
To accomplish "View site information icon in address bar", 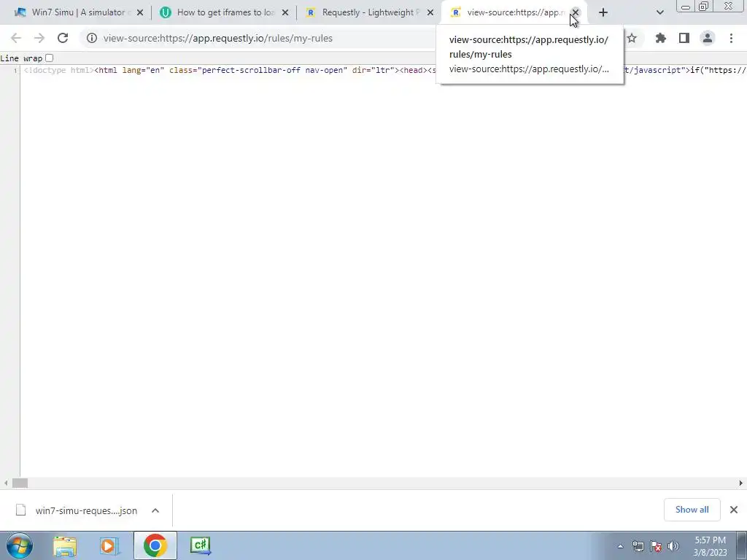I will (x=91, y=38).
